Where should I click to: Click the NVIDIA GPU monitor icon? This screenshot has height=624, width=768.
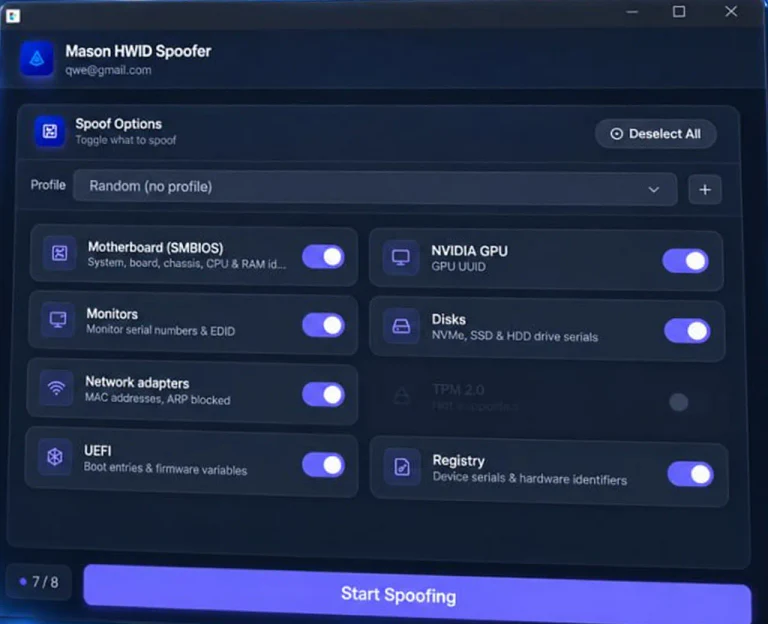tap(401, 258)
